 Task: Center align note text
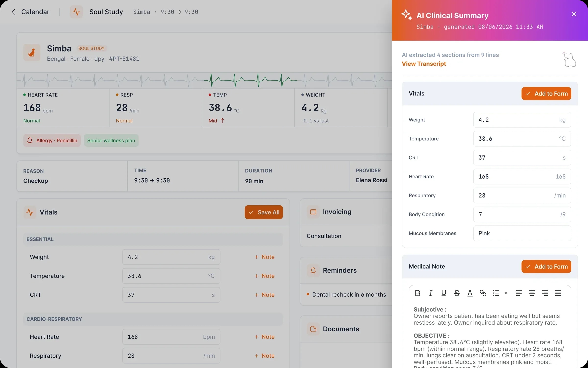(532, 293)
